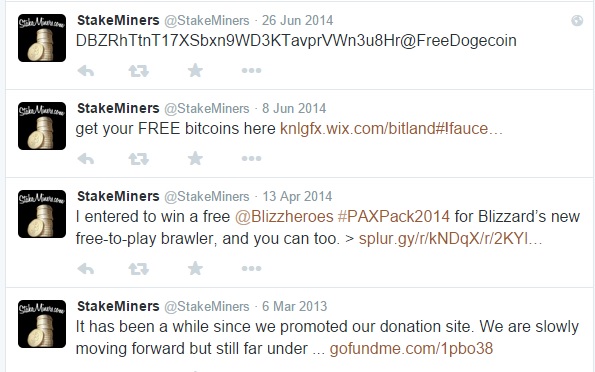Retweet the 13 Apr 2014 tweet

[x=139, y=269]
